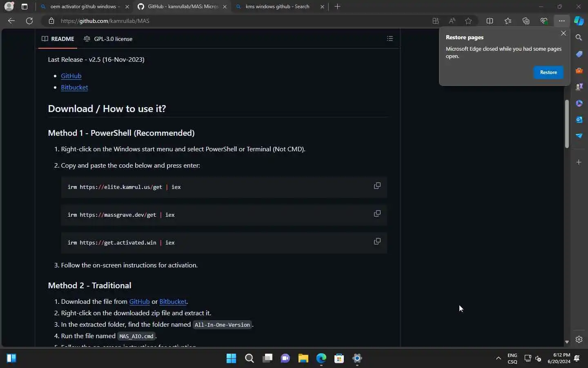Open Outlook in the sidebar
The width and height of the screenshot is (588, 368).
point(579,119)
